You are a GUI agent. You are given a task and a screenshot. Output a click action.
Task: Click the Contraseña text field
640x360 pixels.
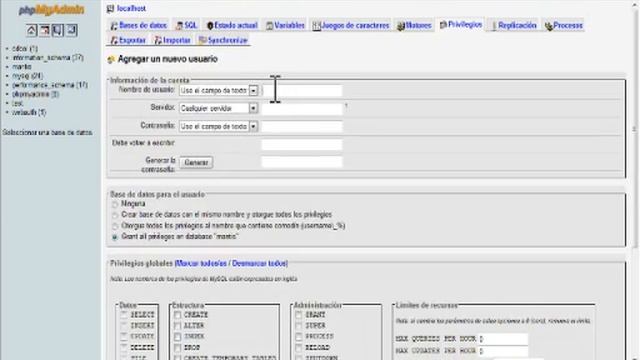(302, 127)
